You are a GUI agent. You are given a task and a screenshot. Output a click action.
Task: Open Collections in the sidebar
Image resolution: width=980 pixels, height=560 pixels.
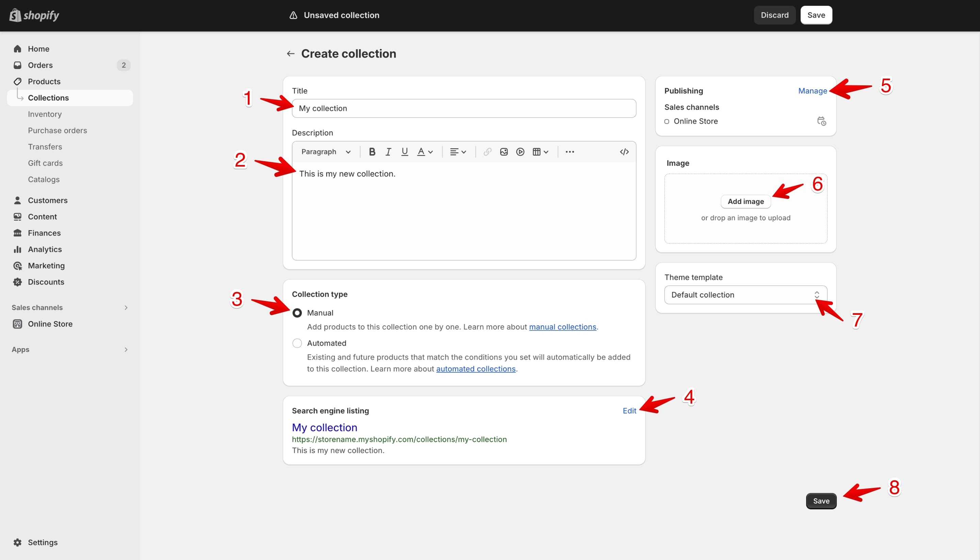pos(70,98)
